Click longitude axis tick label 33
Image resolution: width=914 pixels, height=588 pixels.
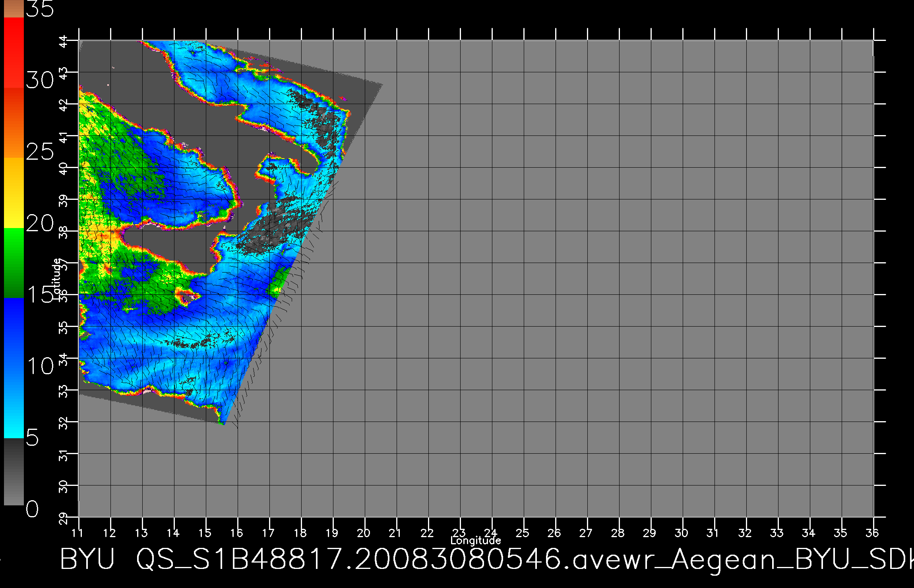pos(777,533)
